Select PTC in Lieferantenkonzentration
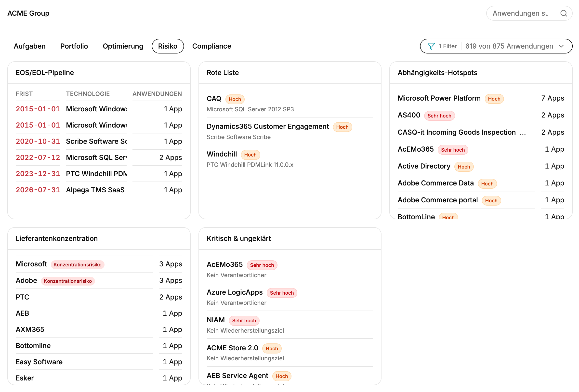Screen dimensions: 579x392 tap(99, 297)
